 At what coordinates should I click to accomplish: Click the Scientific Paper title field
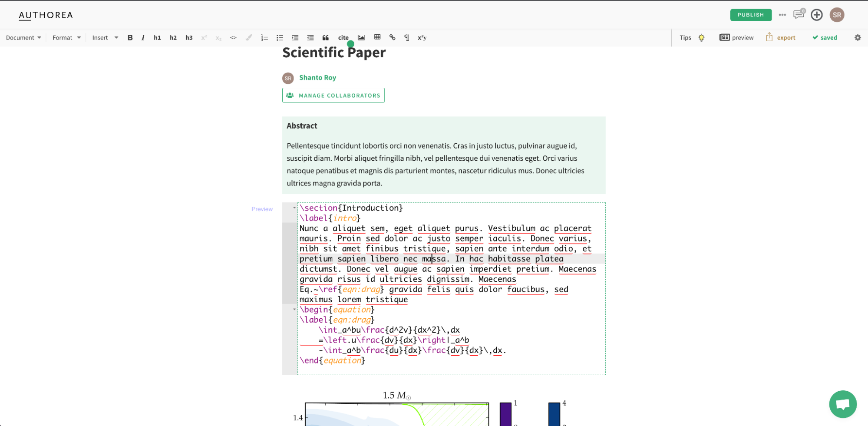(333, 53)
